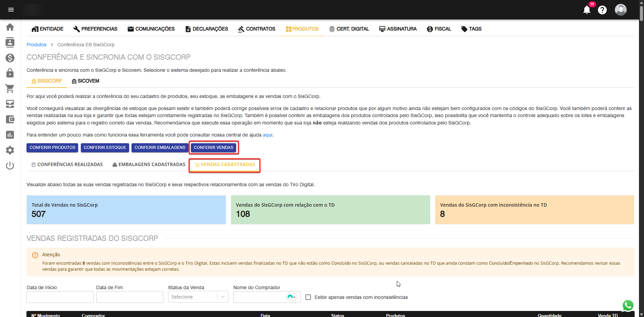The width and height of the screenshot is (644, 317).
Task: Click the 'aqui' help center link
Action: point(267,135)
